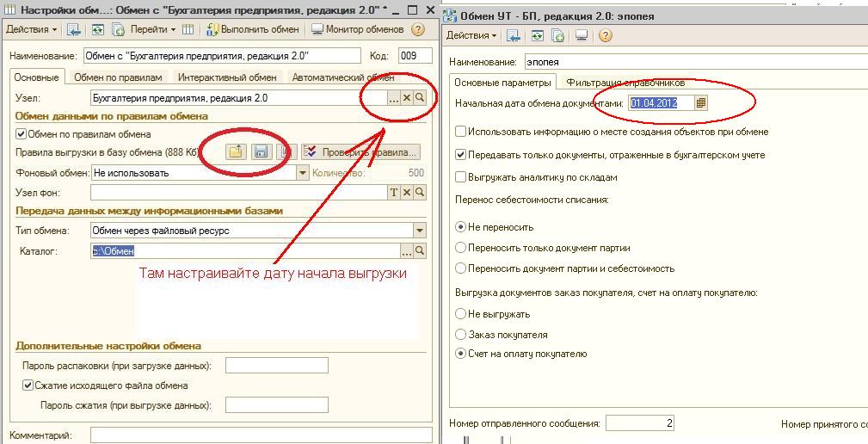Click the Количество field showing 500
Image resolution: width=868 pixels, height=444 pixels.
coord(398,173)
